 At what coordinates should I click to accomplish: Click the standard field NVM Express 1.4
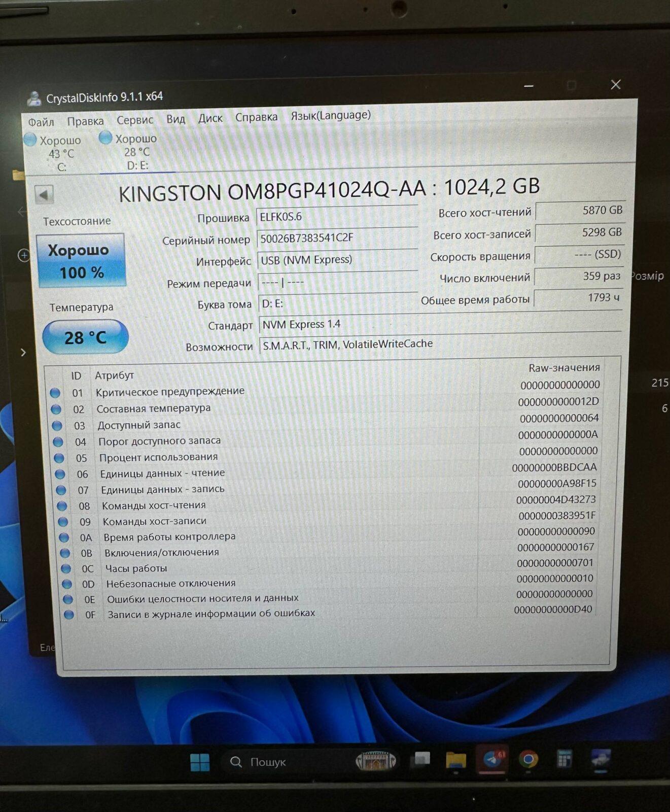[x=440, y=323]
